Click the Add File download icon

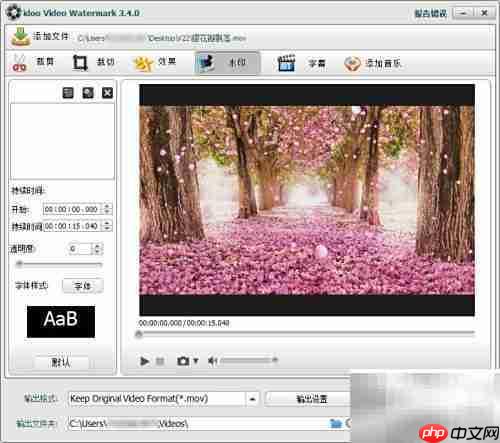tap(21, 37)
